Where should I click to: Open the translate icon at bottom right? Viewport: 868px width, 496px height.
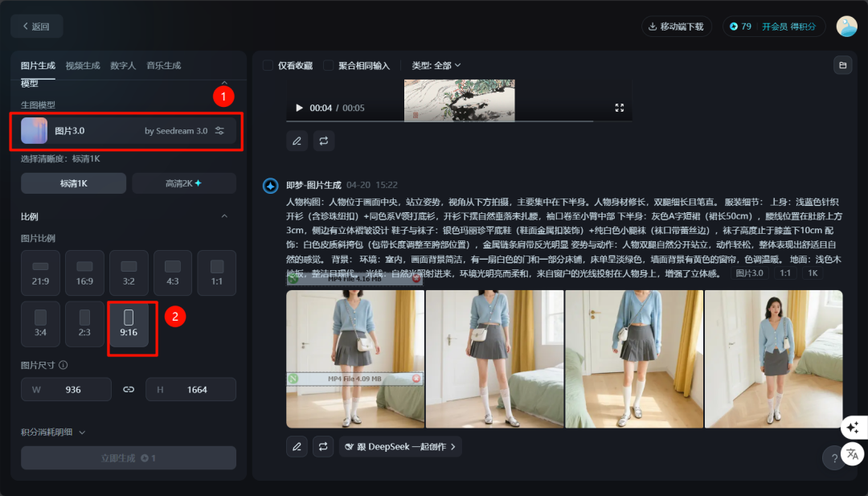(x=852, y=453)
